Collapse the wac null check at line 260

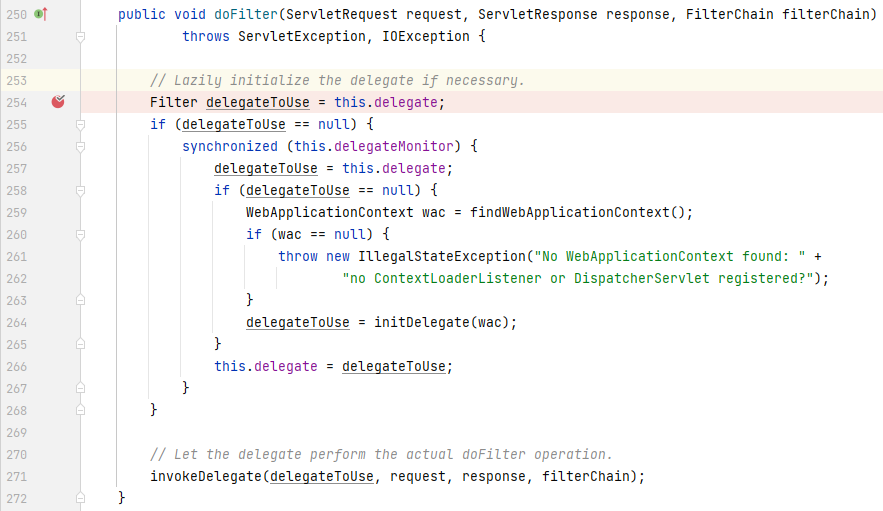pos(81,234)
